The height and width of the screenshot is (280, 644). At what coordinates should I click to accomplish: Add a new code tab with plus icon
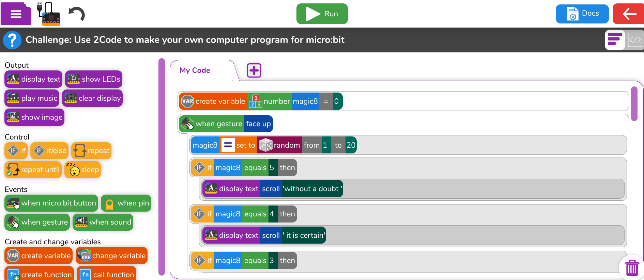[254, 70]
